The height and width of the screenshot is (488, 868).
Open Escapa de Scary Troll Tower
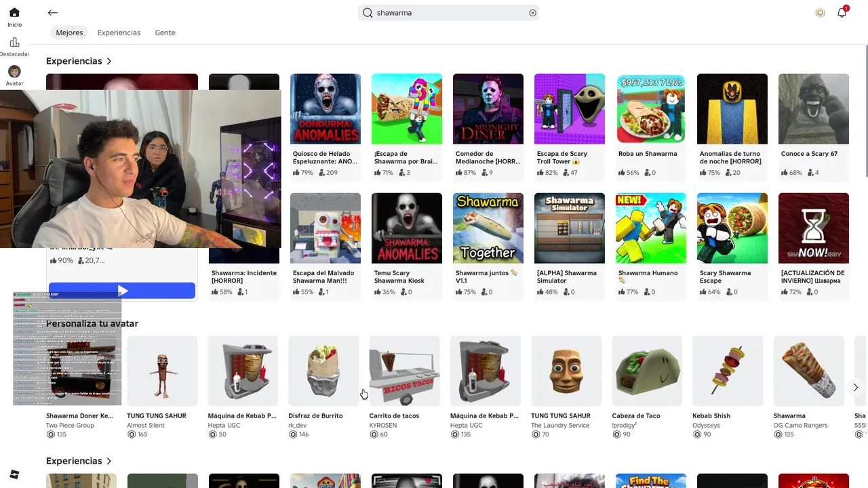tap(570, 109)
